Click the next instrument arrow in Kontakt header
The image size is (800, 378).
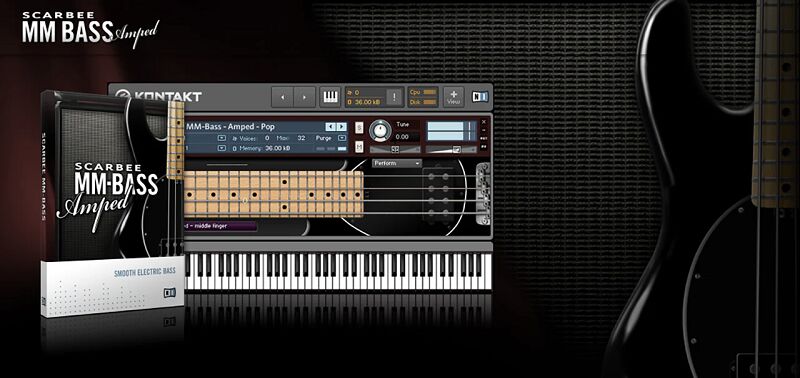(x=305, y=97)
